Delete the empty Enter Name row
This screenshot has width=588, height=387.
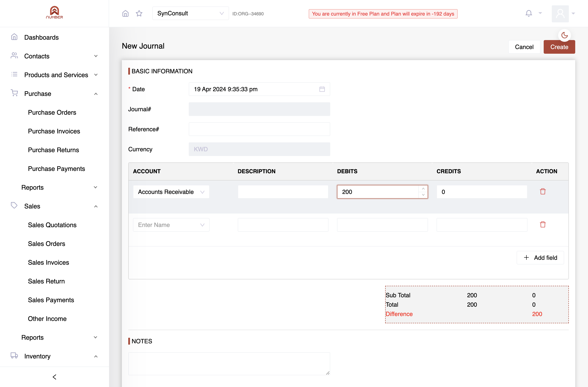[543, 225]
